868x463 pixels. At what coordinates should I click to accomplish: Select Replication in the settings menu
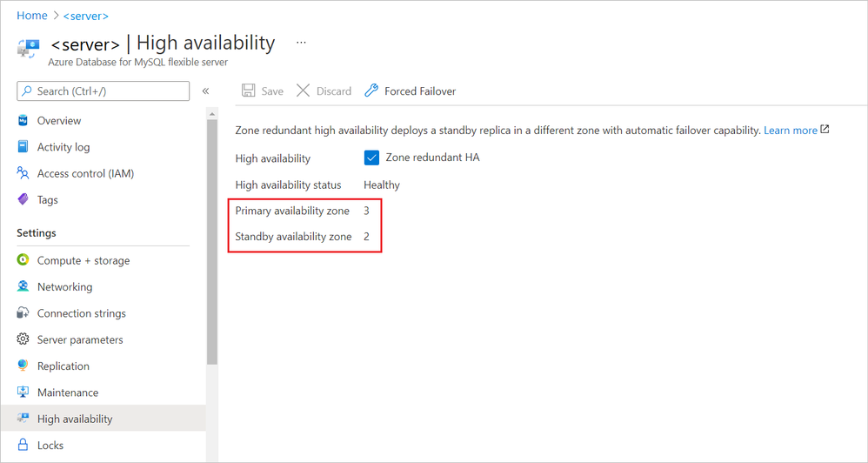click(x=63, y=366)
